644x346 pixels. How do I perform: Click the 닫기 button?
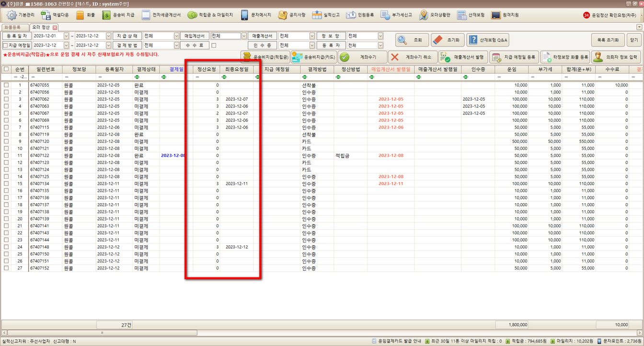634,40
